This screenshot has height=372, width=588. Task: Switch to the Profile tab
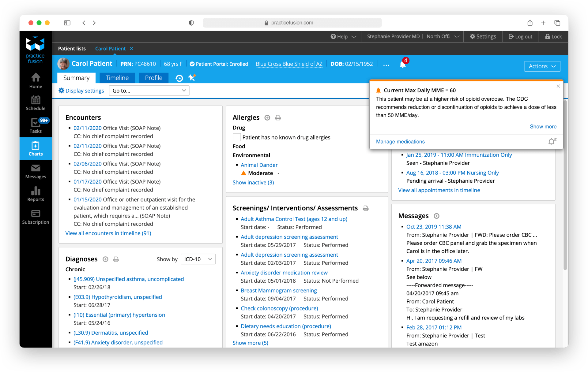(x=153, y=78)
